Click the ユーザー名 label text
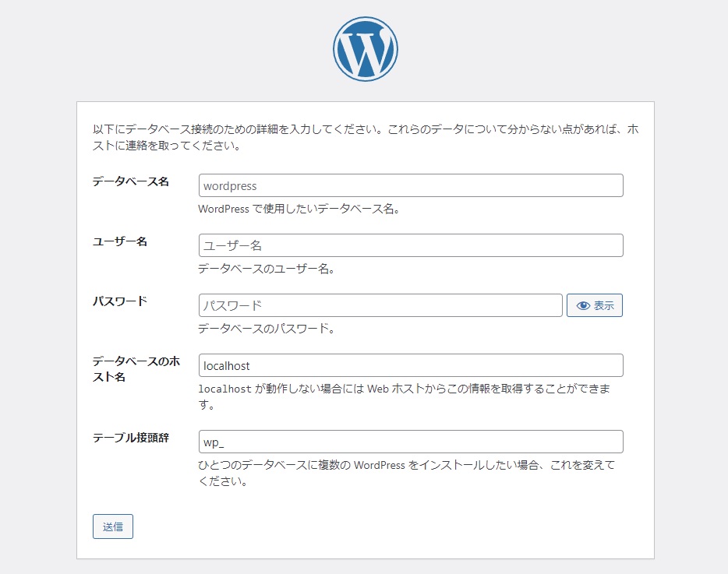 (120, 241)
